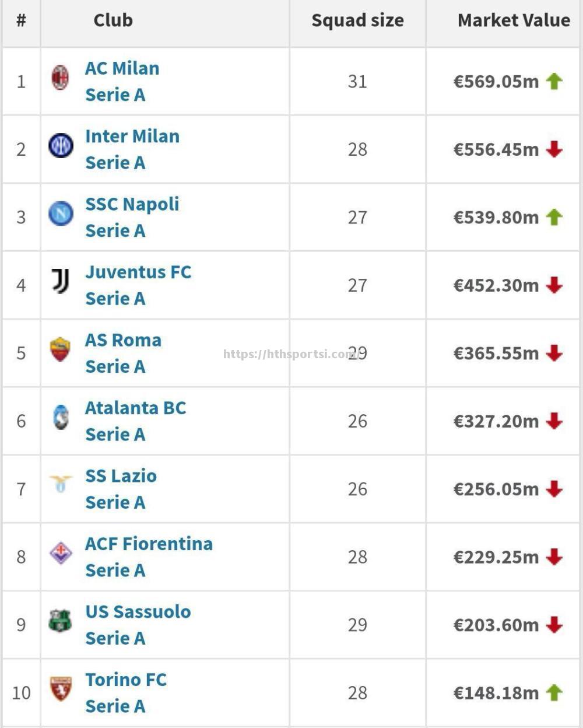Click the Atalanta BC club crest
Image resolution: width=583 pixels, height=728 pixels.
61,417
